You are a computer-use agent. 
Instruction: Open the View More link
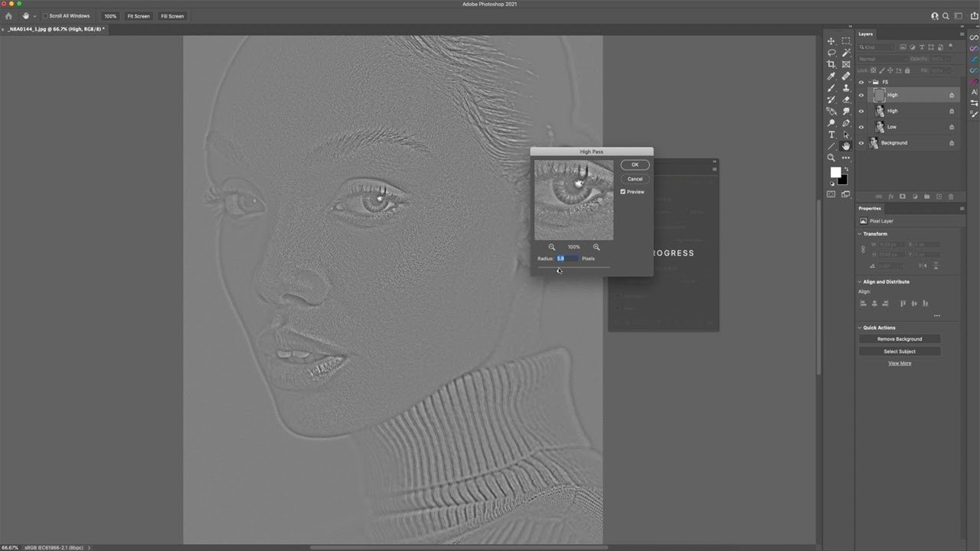coord(900,364)
